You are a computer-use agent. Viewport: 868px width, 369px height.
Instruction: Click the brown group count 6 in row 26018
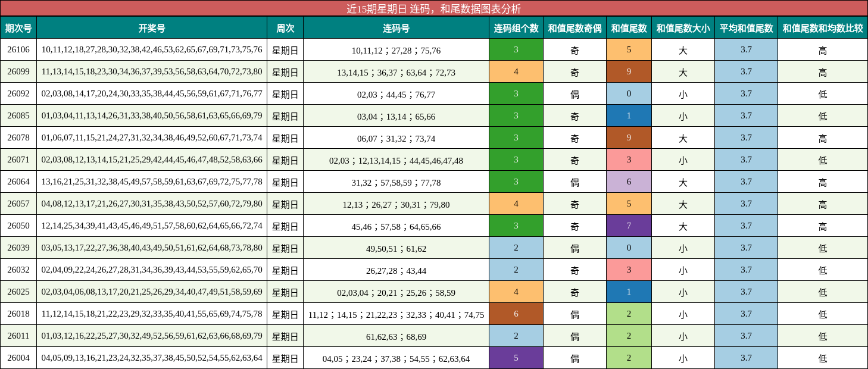point(516,314)
